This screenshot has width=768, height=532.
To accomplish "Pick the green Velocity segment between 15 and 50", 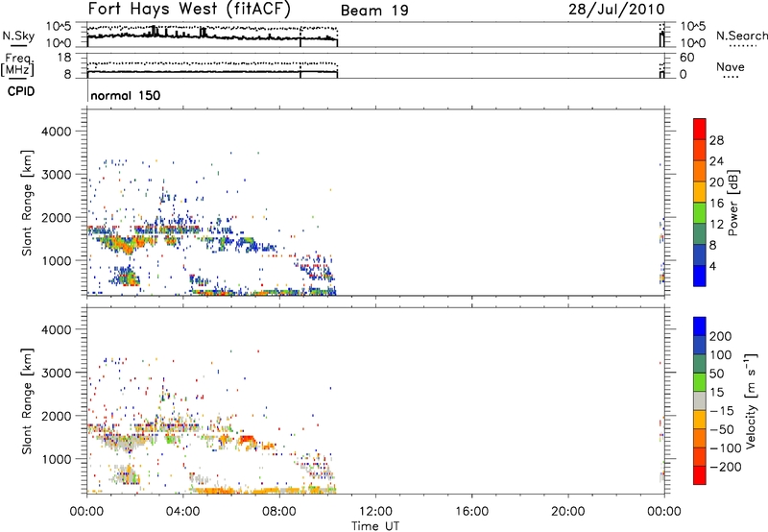I will (x=700, y=382).
